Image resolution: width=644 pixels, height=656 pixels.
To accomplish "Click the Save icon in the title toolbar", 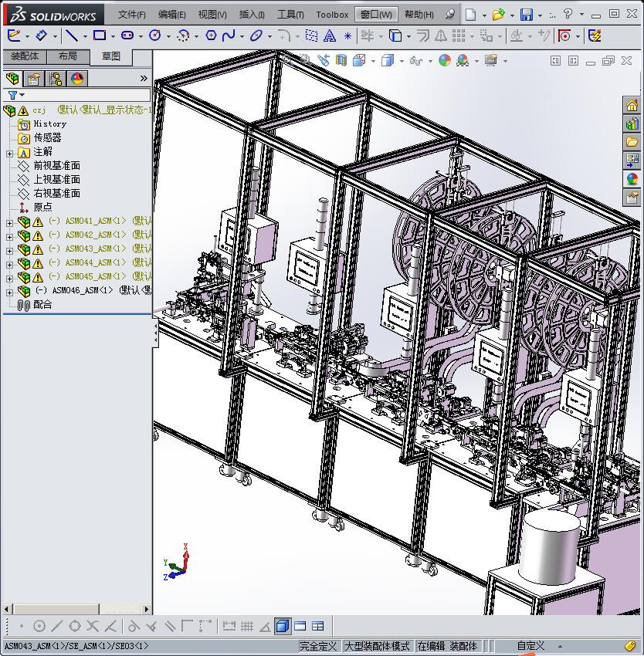I will (x=527, y=15).
